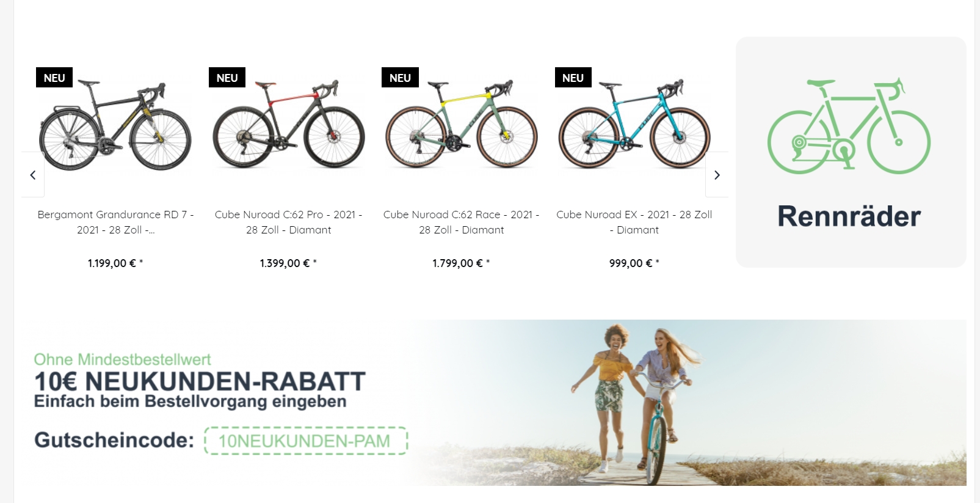
Task: Click the 10€ Neukunden-Rabatt banner photo
Action: click(x=684, y=403)
